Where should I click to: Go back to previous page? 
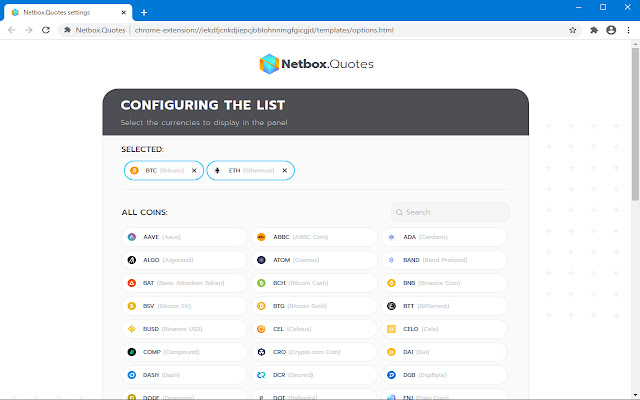(11, 30)
